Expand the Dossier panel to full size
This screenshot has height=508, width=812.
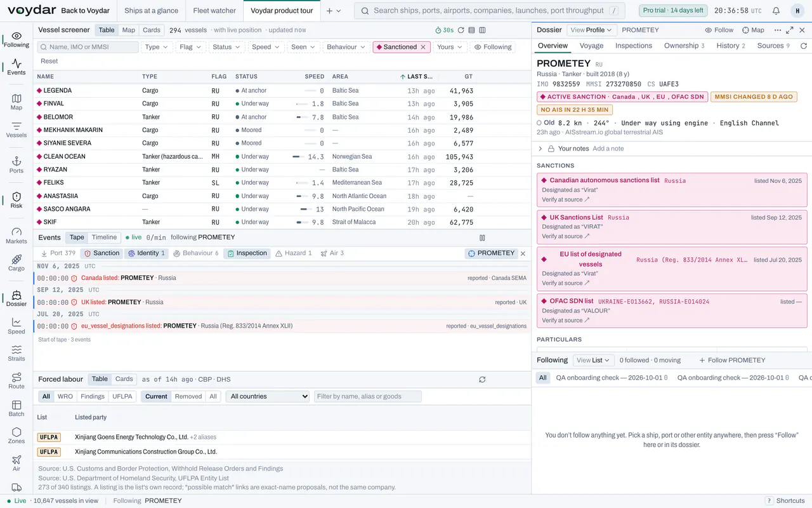[790, 30]
